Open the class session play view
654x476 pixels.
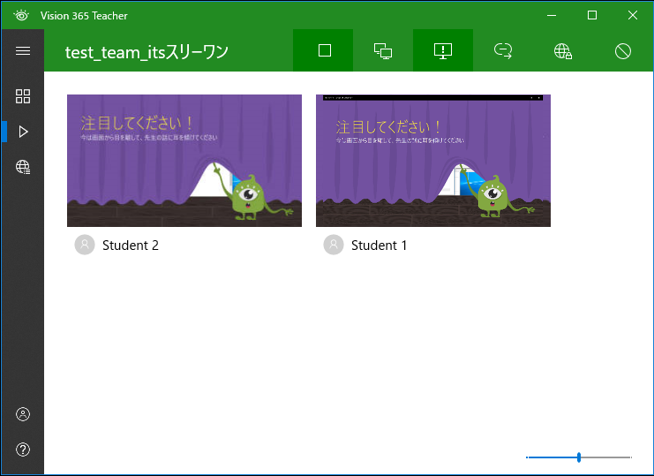(23, 132)
